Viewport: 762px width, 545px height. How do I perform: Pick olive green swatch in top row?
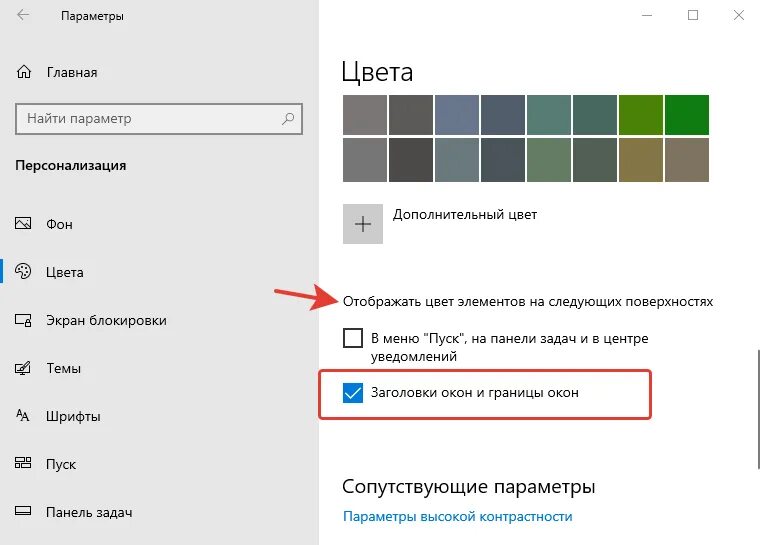[x=641, y=115]
